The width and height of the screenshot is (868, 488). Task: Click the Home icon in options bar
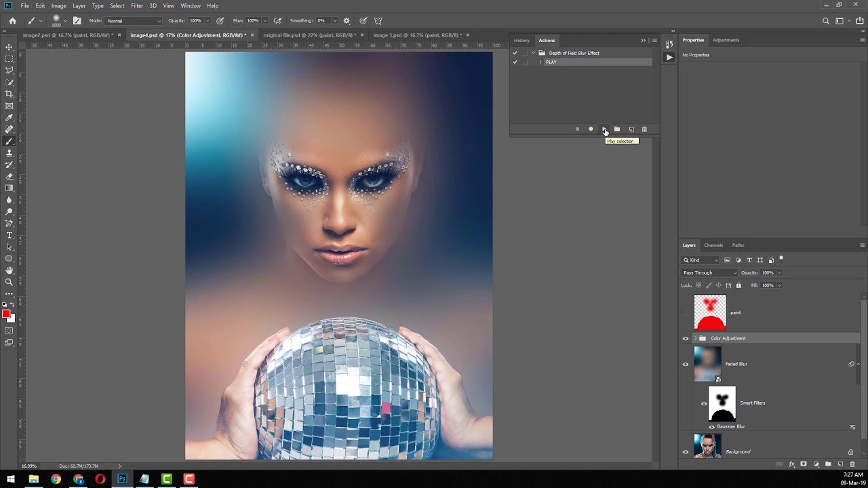click(x=12, y=21)
